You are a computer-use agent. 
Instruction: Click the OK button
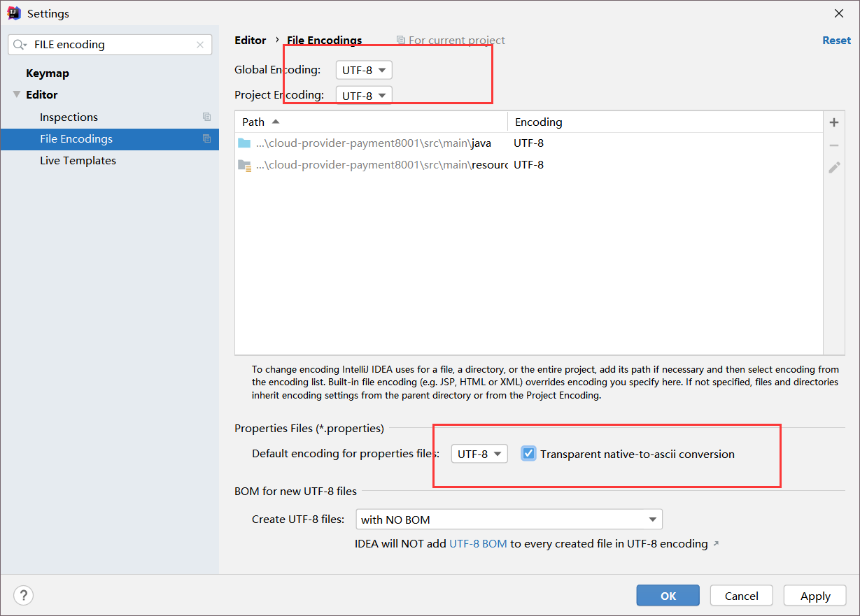668,596
